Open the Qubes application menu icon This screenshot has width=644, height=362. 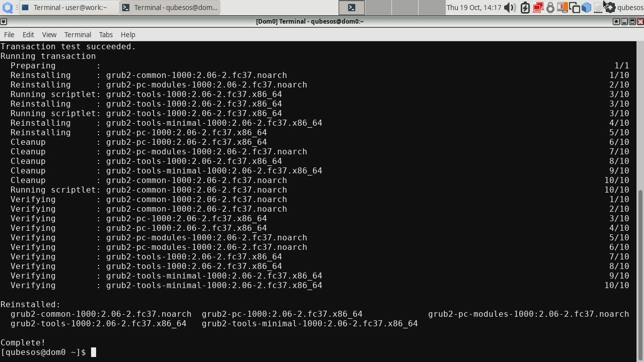7,8
